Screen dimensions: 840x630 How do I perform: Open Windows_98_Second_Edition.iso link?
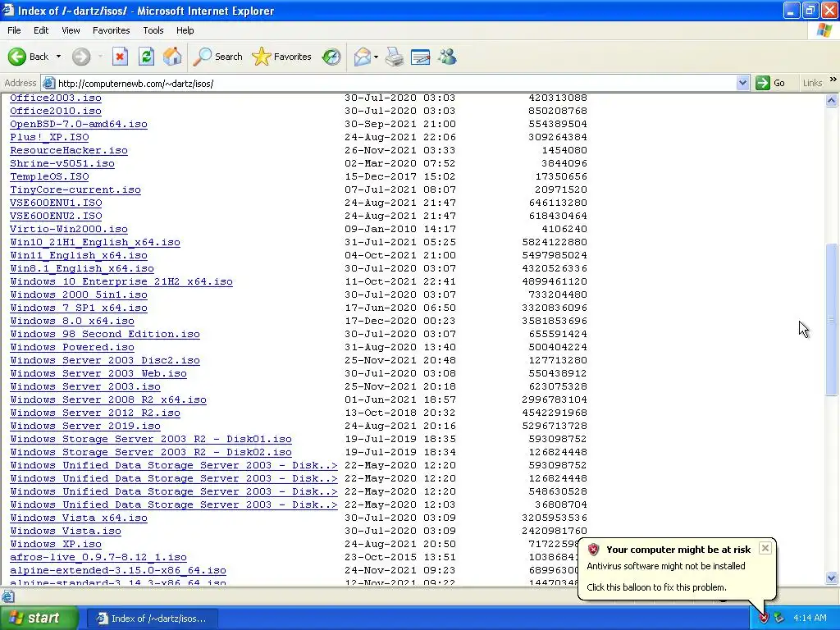click(105, 334)
